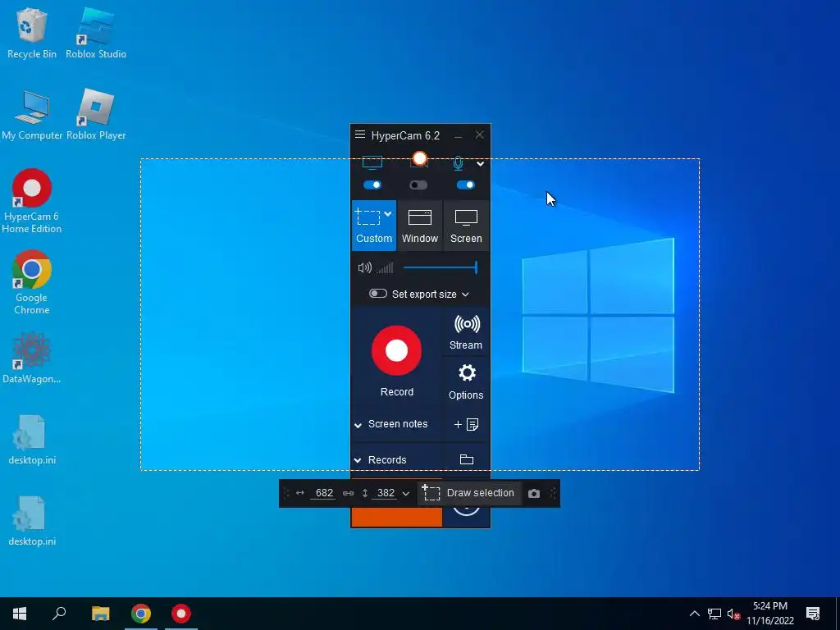Viewport: 840px width, 630px height.
Task: Switch to Chrome in the taskbar
Action: (141, 614)
